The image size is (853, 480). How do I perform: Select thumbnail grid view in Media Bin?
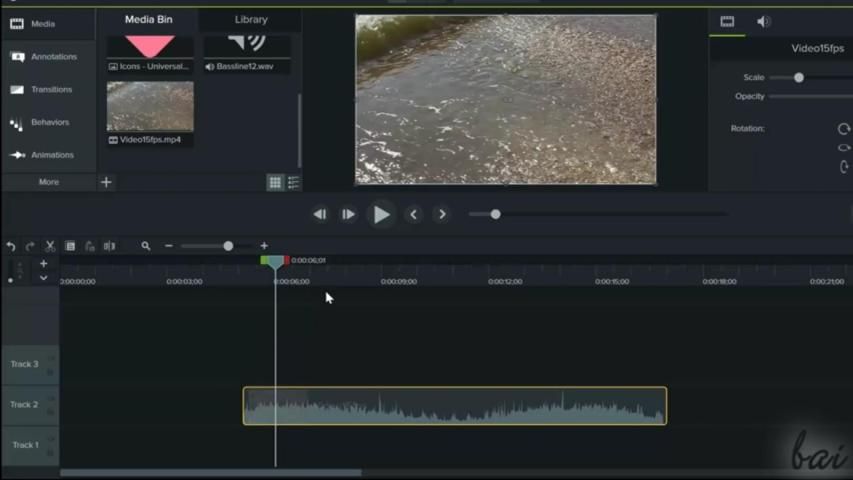pos(274,182)
